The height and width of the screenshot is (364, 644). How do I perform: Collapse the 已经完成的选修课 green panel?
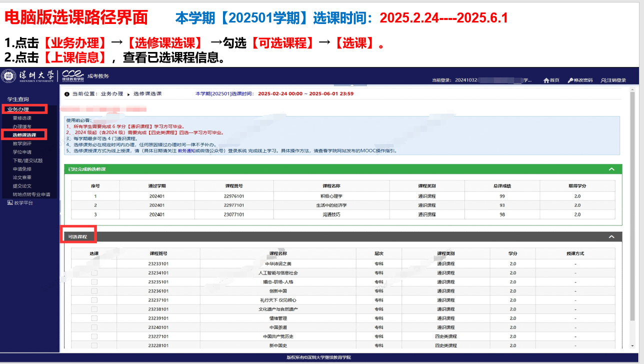[611, 169]
